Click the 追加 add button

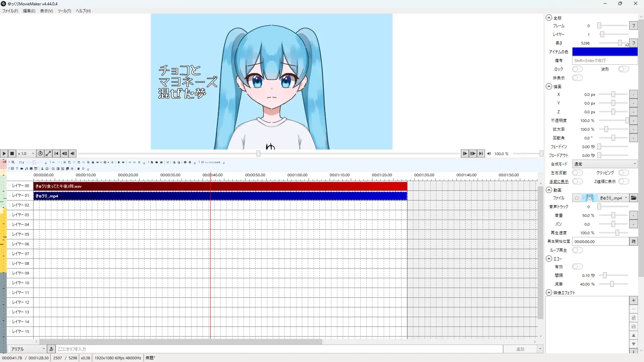pyautogui.click(x=520, y=349)
